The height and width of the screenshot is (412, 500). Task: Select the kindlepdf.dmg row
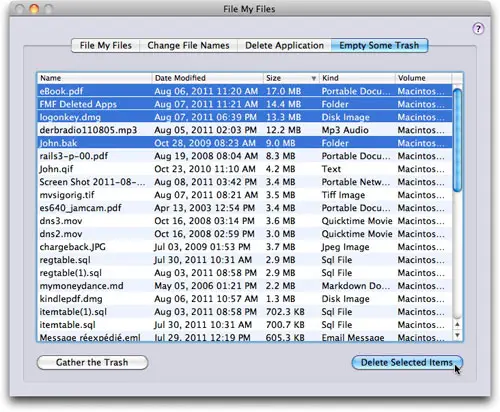[x=245, y=299]
